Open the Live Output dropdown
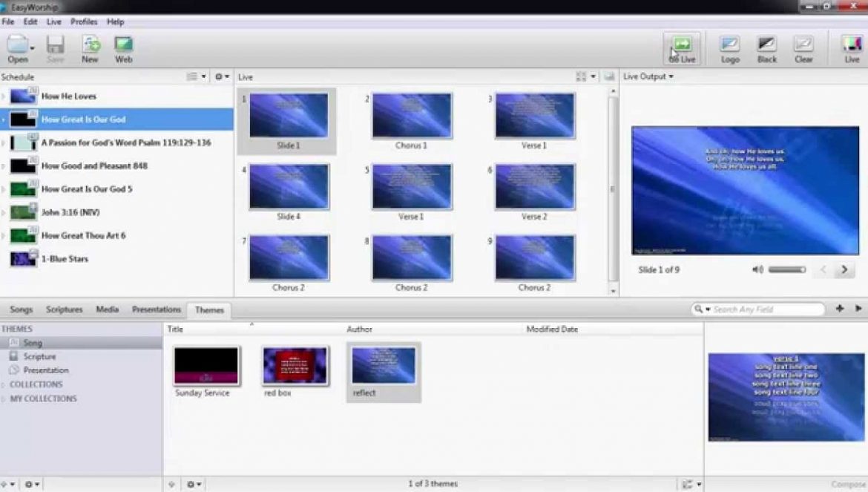Image resolution: width=868 pixels, height=492 pixels. (648, 76)
